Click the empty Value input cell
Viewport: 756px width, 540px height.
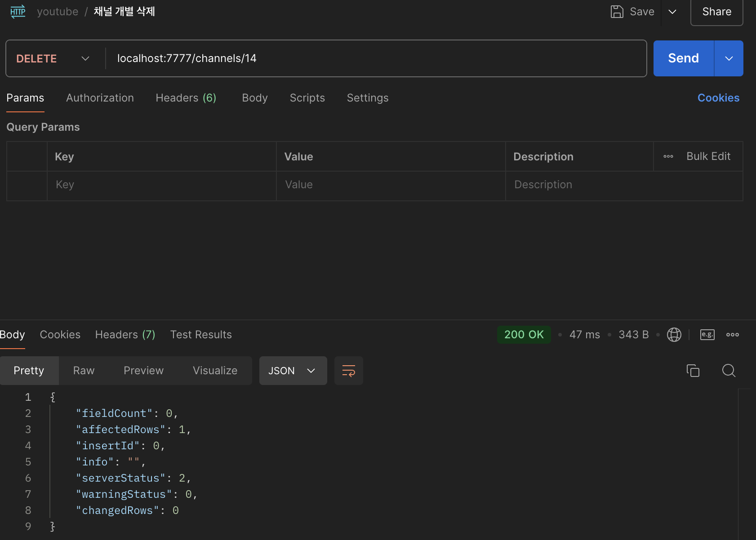(x=391, y=185)
